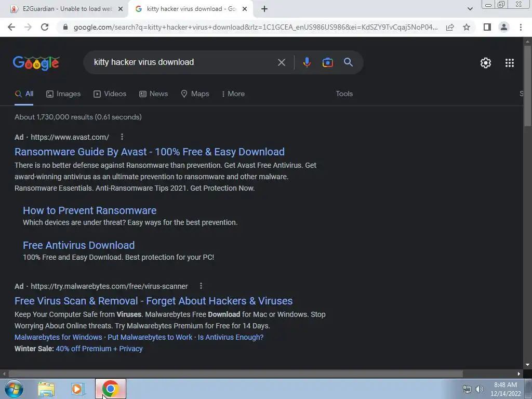Close the E2Guardian tab
532x399 pixels.
120,9
